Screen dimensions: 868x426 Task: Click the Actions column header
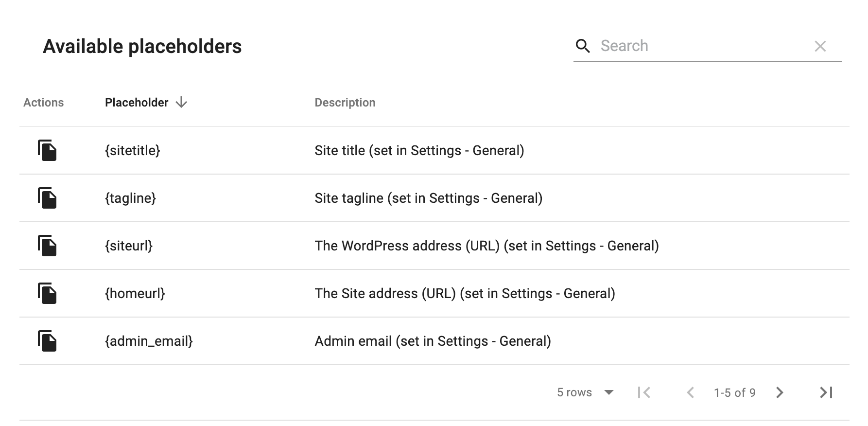point(44,103)
